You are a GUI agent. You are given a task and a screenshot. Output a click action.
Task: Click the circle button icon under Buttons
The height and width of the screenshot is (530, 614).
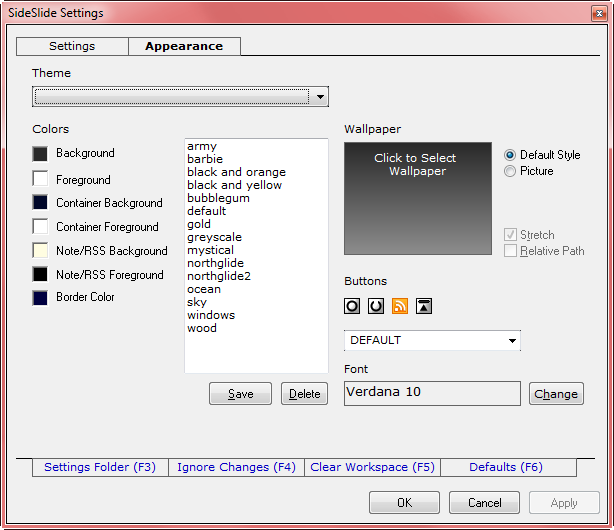352,306
